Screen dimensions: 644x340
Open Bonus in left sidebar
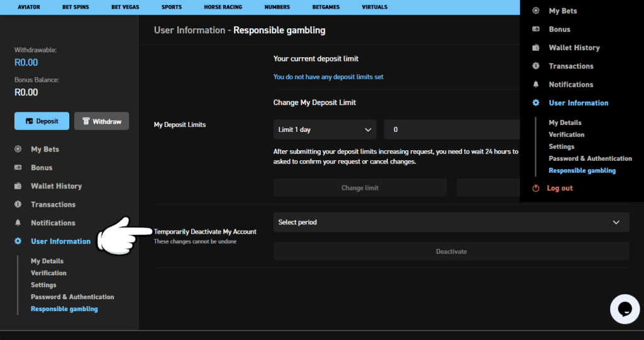(x=42, y=168)
